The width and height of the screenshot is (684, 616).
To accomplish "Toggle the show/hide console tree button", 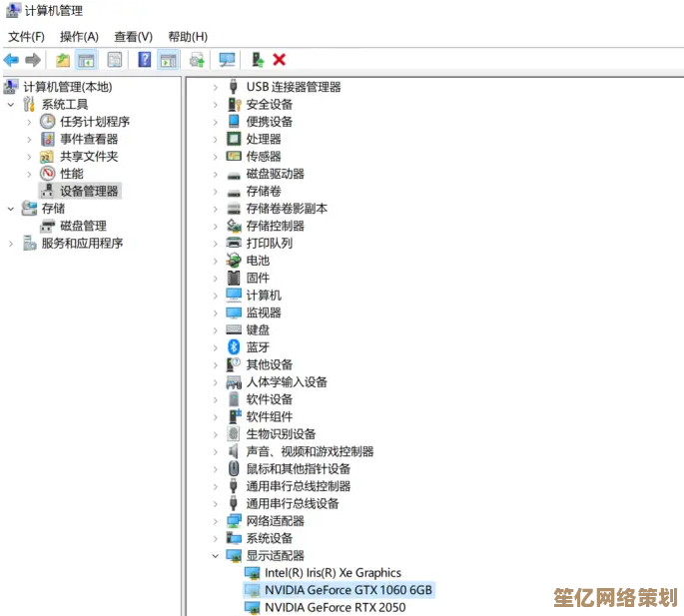I will click(87, 60).
